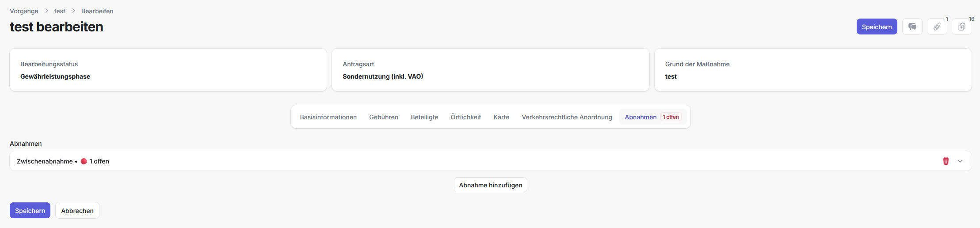Open the Gebühren tab
980x228 pixels.
point(383,117)
